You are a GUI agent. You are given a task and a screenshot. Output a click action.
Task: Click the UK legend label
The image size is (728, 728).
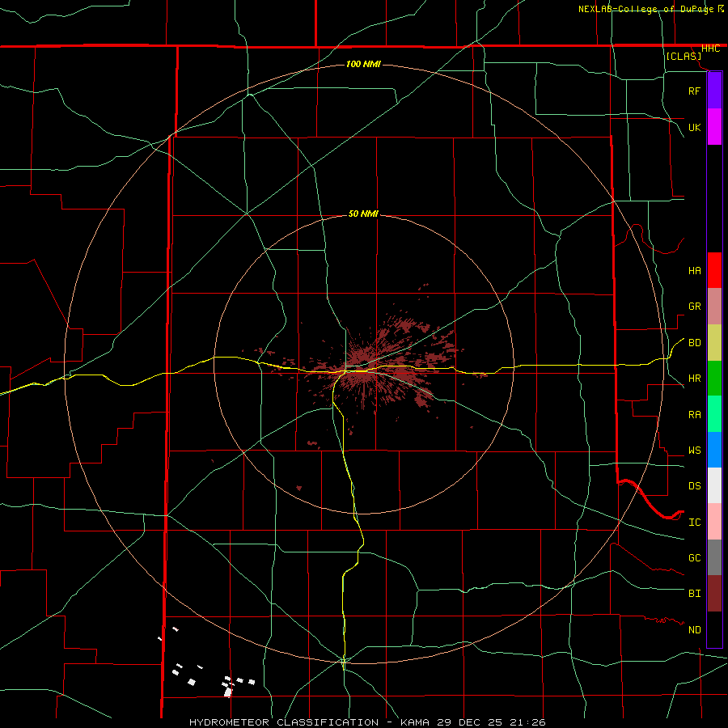point(694,127)
